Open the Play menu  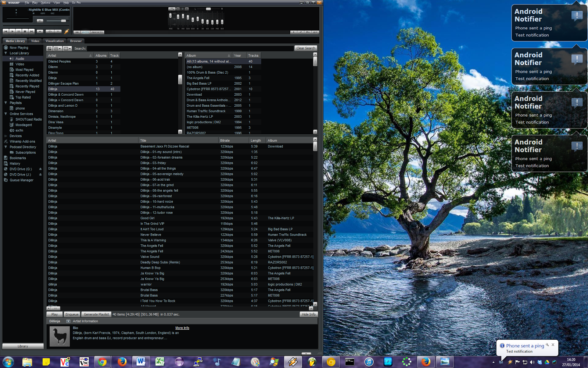pos(35,3)
